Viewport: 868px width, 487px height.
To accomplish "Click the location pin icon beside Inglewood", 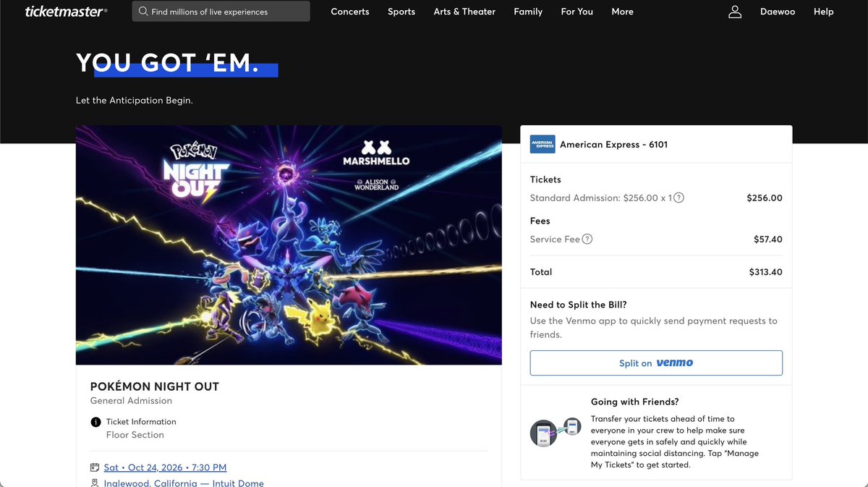I will click(x=95, y=483).
